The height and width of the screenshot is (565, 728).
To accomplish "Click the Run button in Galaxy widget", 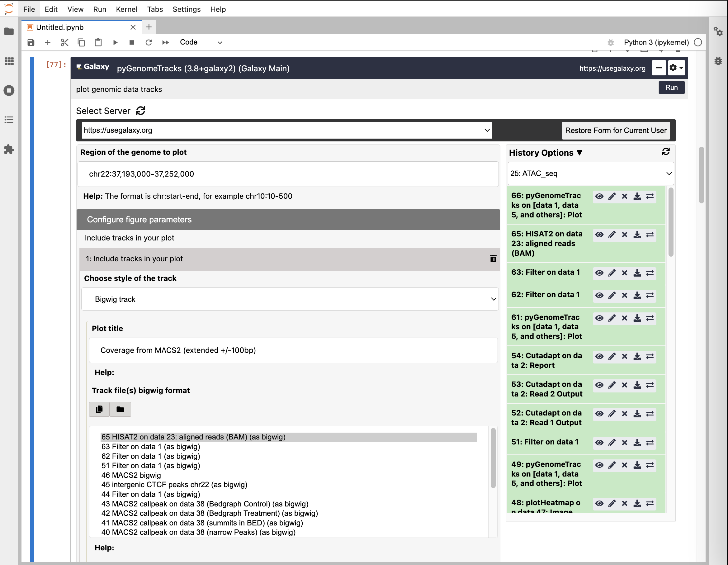I will [x=671, y=87].
